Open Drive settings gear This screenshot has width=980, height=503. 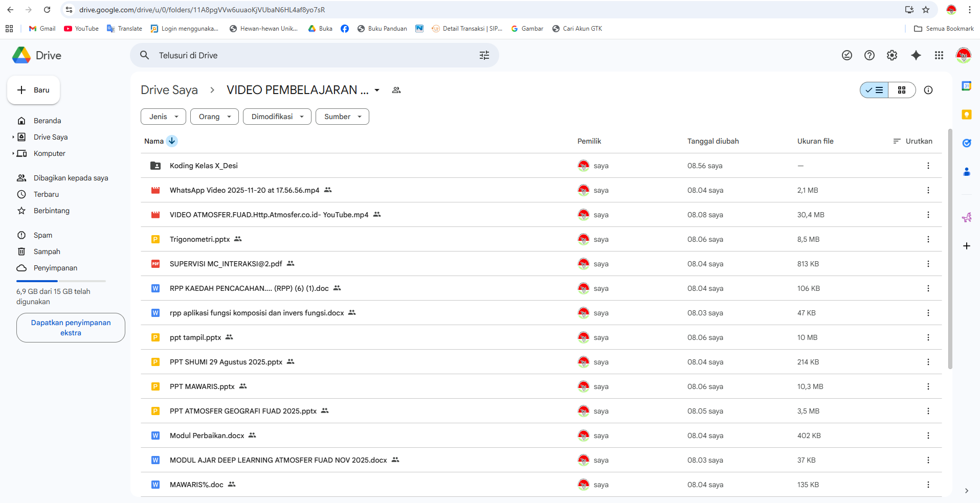892,55
